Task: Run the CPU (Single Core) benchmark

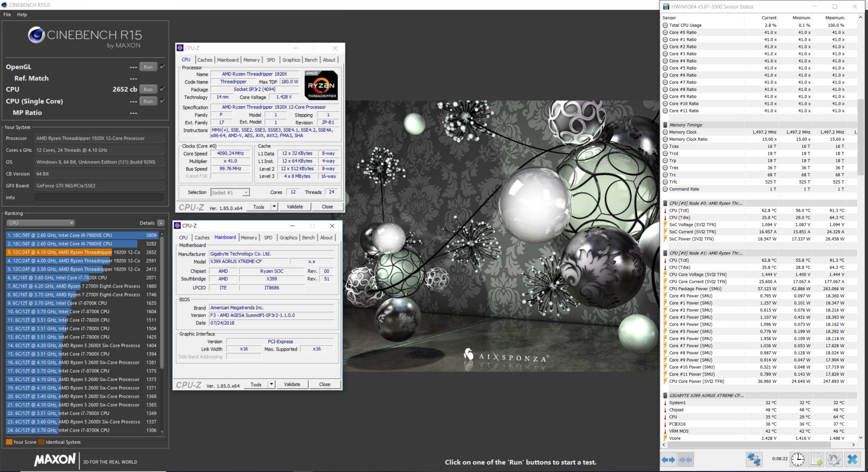Action: 148,101
